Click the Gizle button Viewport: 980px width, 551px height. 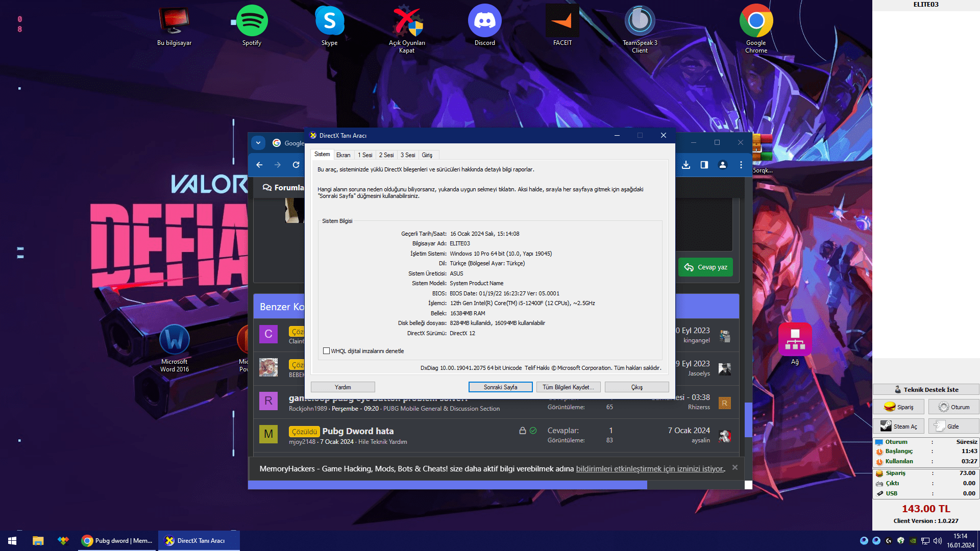coord(953,427)
